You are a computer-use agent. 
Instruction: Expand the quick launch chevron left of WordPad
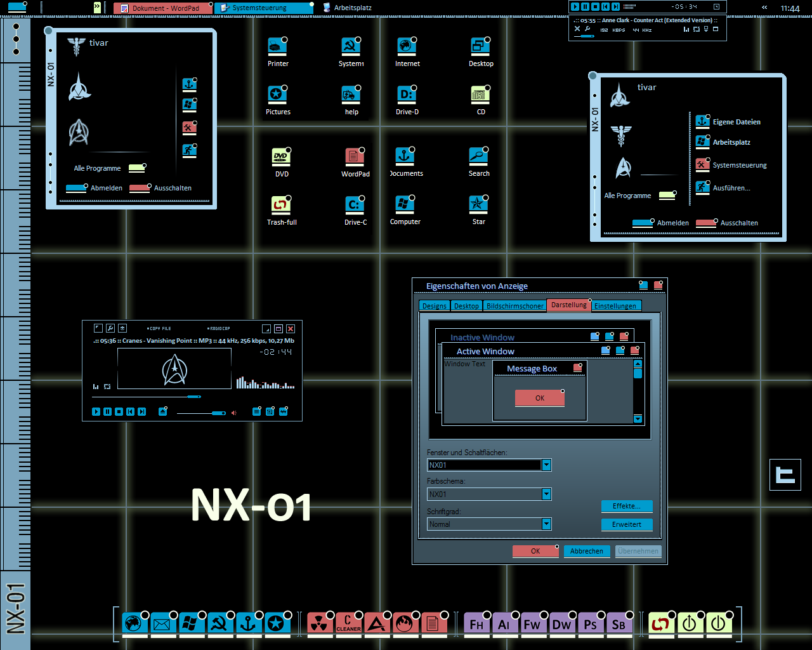click(97, 8)
